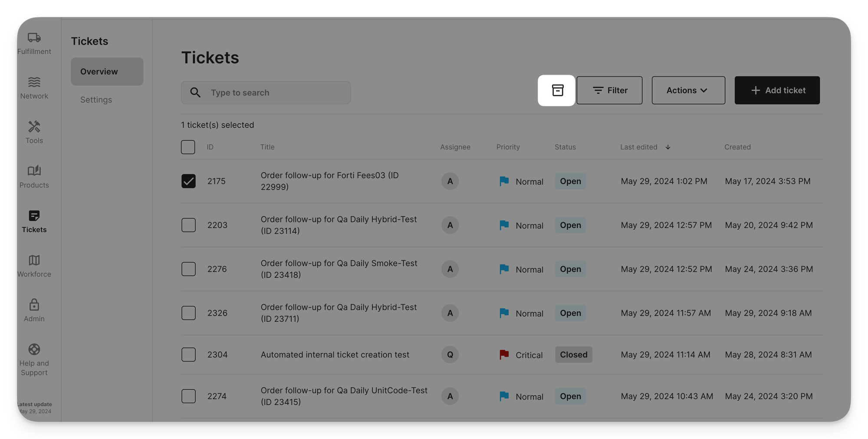Click the Critical red priority flag
Viewport: 868px width, 439px height.
point(504,355)
